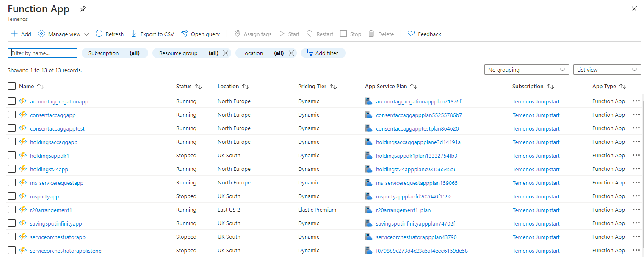Open the savingspotinfinityappplan74702f plan link
Image resolution: width=644 pixels, height=257 pixels.
415,223
